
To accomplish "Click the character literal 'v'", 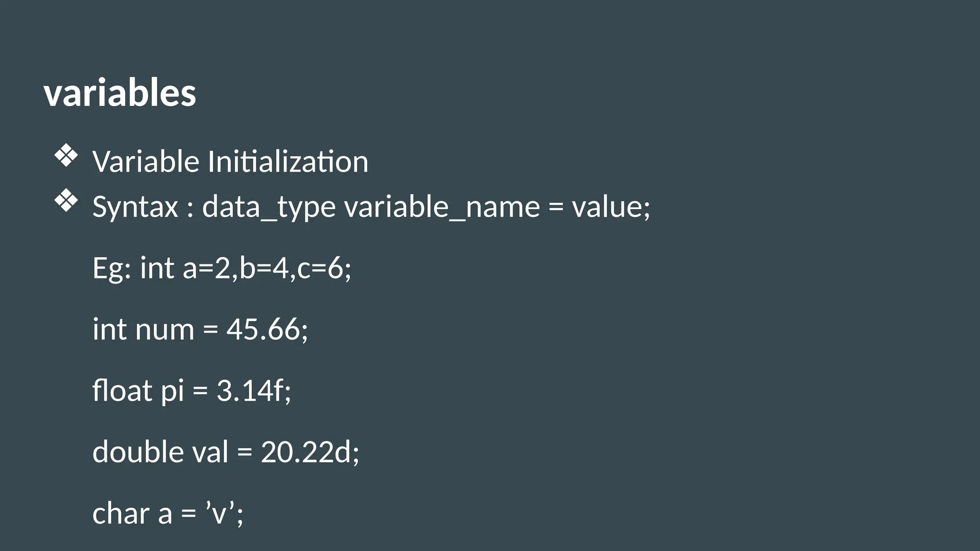I will [x=220, y=514].
